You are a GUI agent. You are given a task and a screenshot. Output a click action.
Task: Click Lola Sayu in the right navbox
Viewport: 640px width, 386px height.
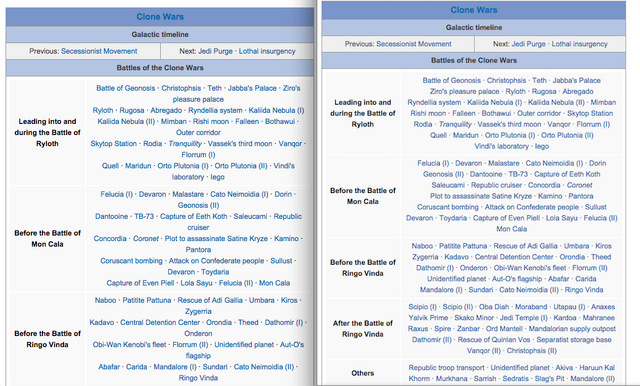[x=562, y=218]
